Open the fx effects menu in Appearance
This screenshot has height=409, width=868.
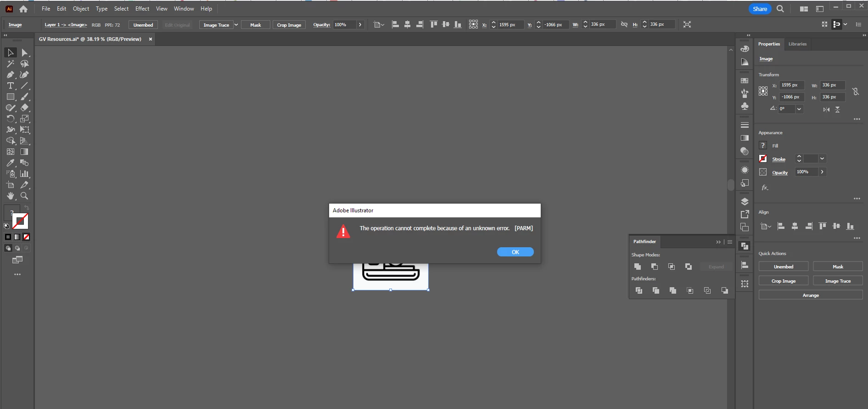(x=765, y=187)
